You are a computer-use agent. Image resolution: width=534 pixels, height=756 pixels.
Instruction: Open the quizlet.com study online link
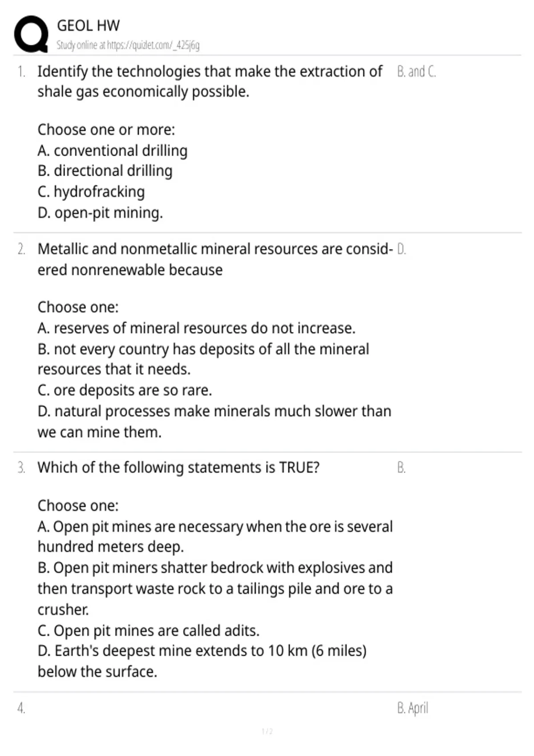coord(128,45)
